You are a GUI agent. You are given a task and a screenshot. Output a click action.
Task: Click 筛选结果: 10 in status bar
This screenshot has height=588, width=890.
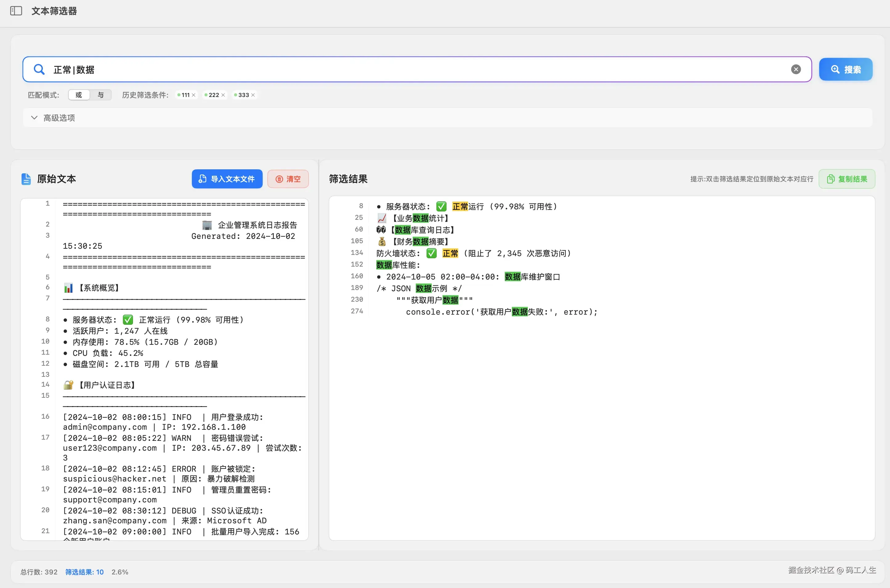[x=84, y=572]
